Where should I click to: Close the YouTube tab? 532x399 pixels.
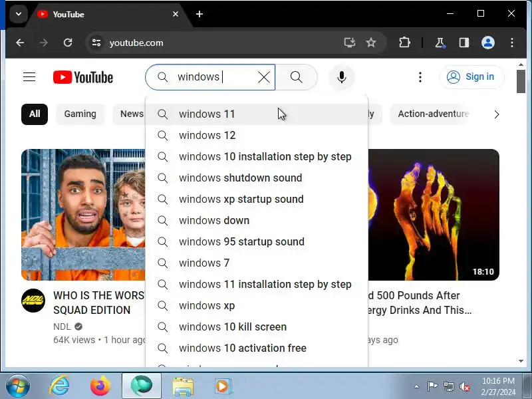coord(176,14)
